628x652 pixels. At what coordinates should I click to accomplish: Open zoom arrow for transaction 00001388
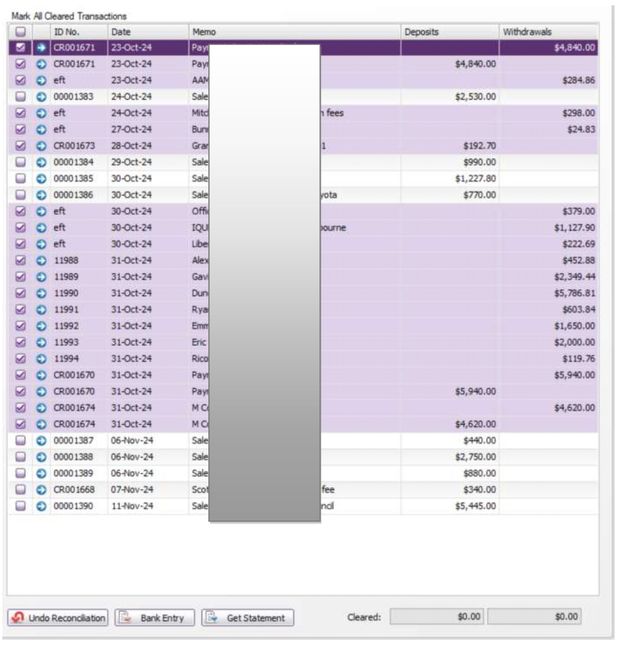tap(41, 457)
